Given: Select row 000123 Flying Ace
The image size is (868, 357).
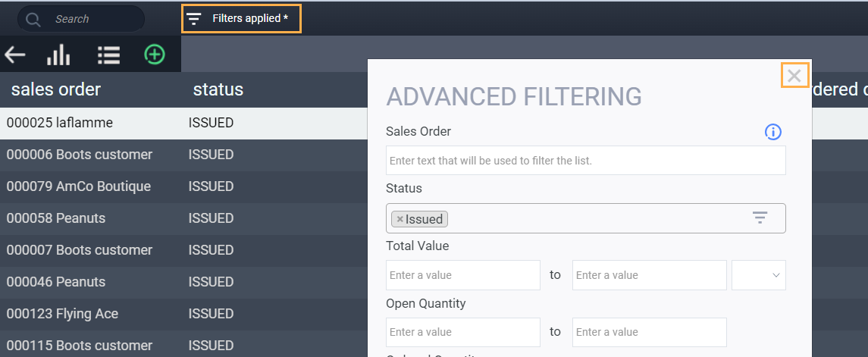Looking at the screenshot, I should click(x=183, y=314).
